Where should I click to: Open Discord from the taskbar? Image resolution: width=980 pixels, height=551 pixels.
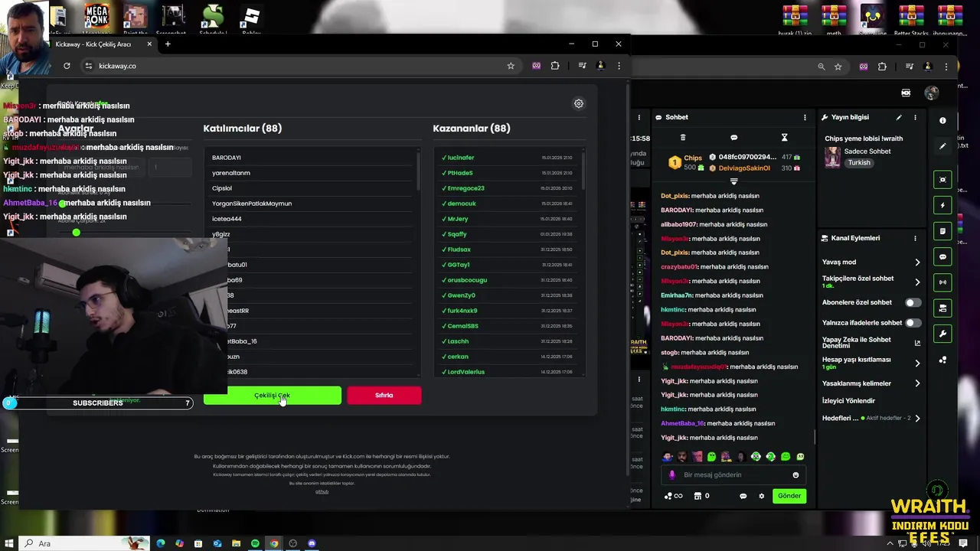(312, 543)
